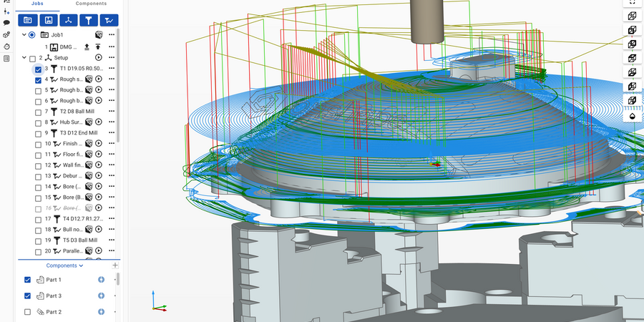The width and height of the screenshot is (644, 322).
Task: Open the Components dropdown header
Action: [64, 265]
